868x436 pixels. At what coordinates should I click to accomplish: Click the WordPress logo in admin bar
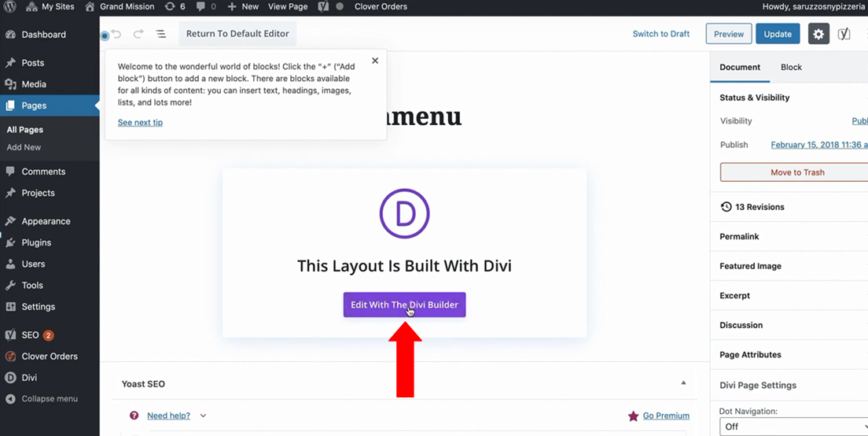(x=10, y=6)
